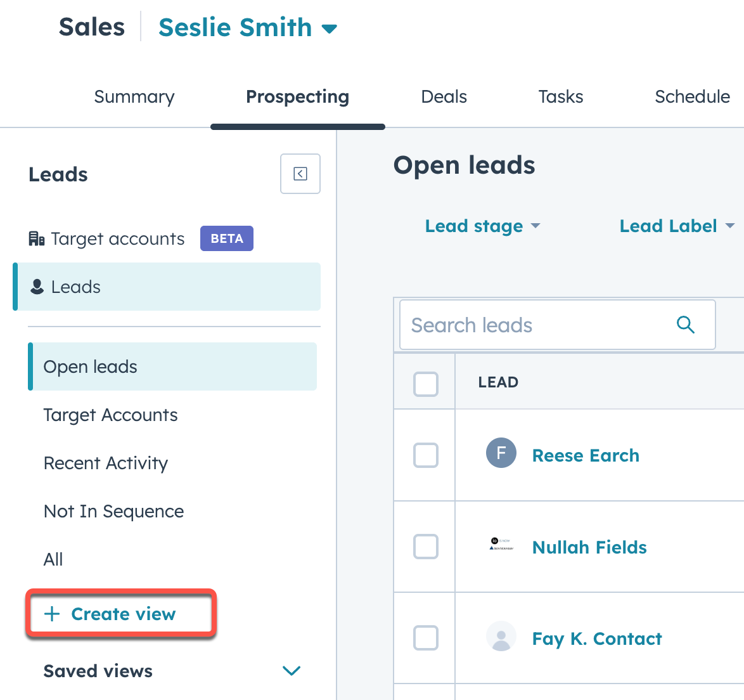This screenshot has height=700, width=744.
Task: Click Fay K. Contact's avatar placeholder
Action: (501, 638)
